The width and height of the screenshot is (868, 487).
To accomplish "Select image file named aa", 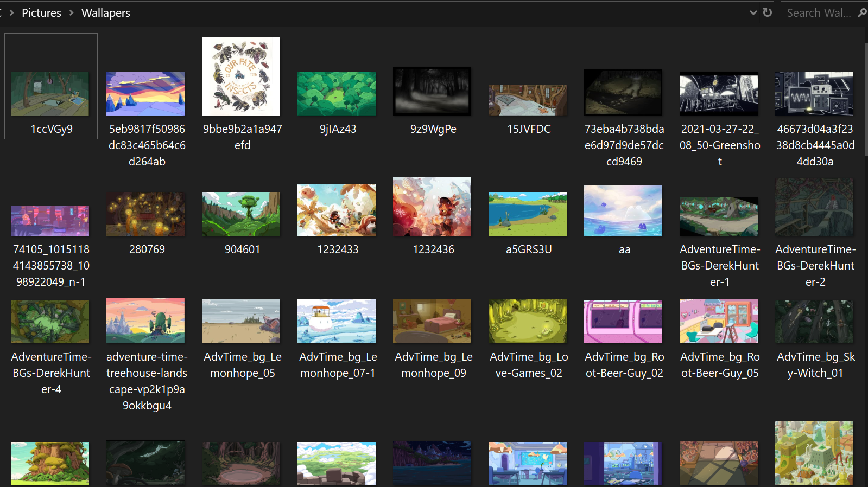I will (x=623, y=211).
